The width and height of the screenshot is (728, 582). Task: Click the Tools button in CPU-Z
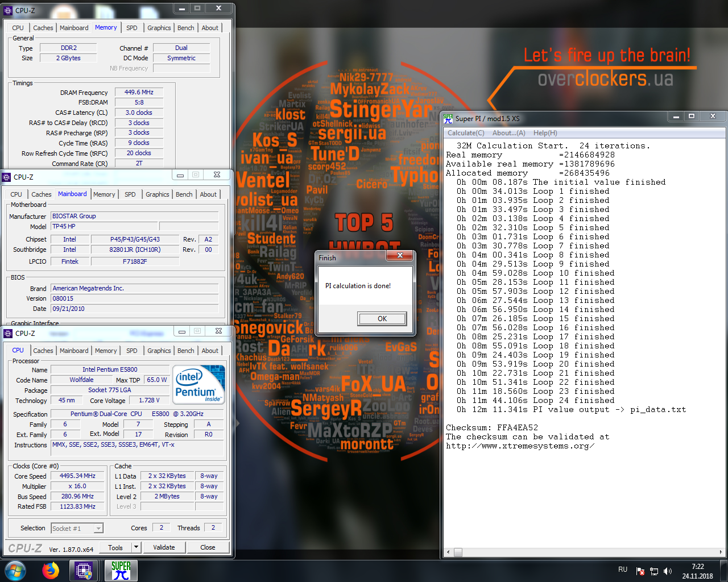click(x=115, y=547)
